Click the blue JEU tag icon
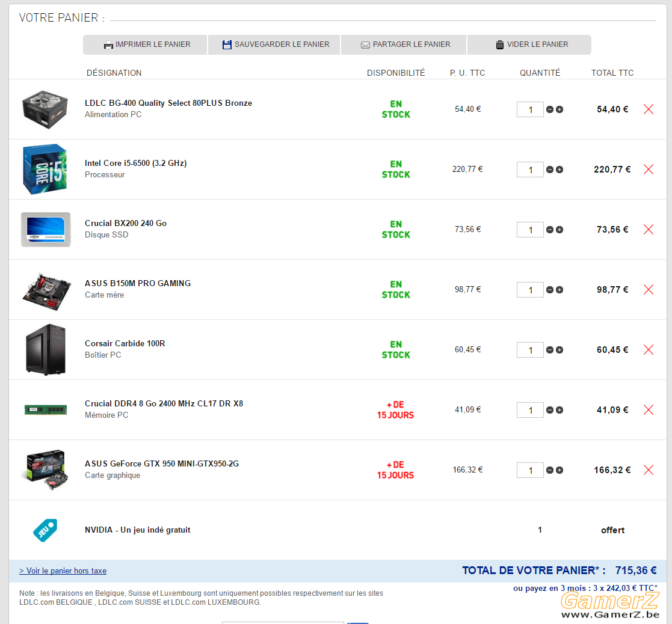The height and width of the screenshot is (624, 672). [x=45, y=530]
